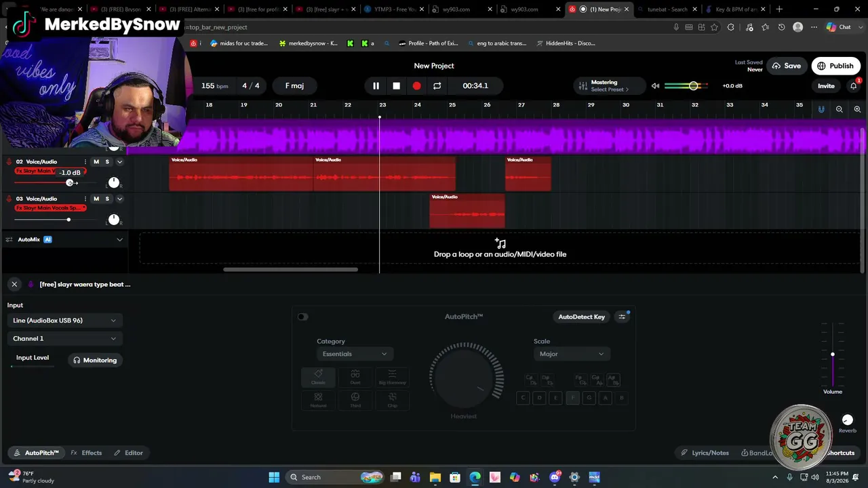This screenshot has width=868, height=488.
Task: Select the Third AutoPitch preset
Action: 355,400
